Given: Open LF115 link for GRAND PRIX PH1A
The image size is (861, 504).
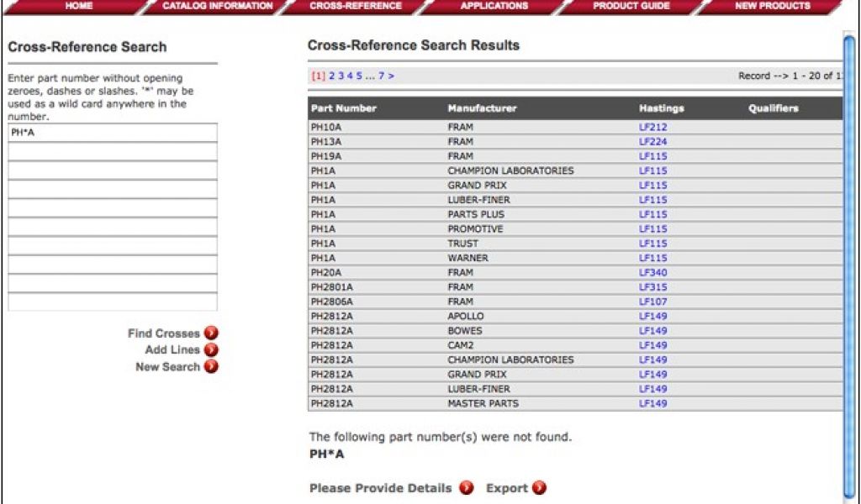Looking at the screenshot, I should pos(652,186).
